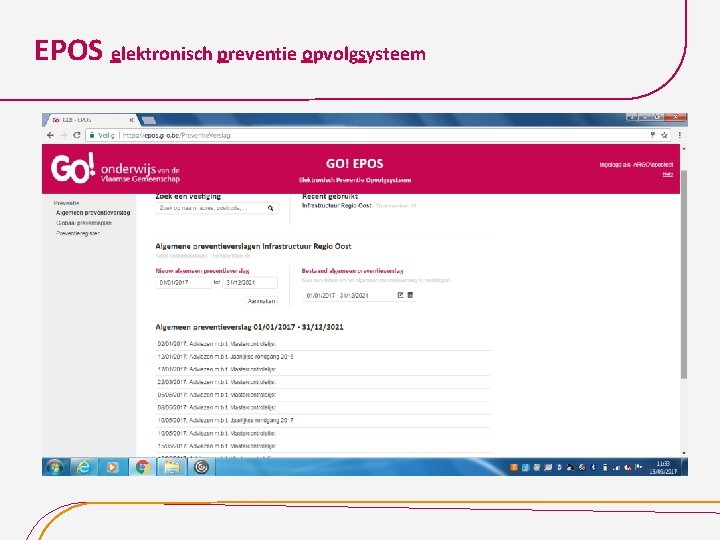720x540 pixels.
Task: Open Algemeen preventieverslag in the sidebar
Action: 93,213
